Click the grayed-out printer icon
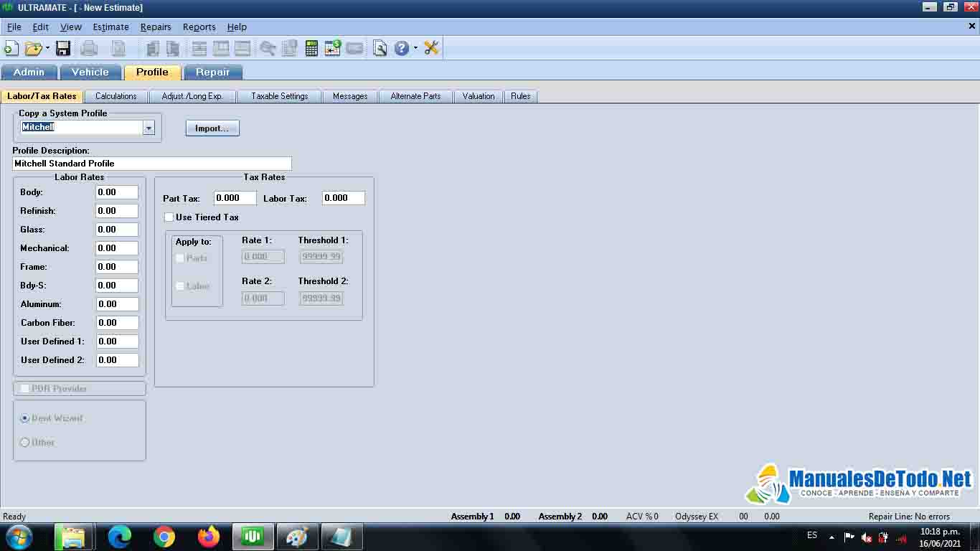The width and height of the screenshot is (980, 551). pyautogui.click(x=89, y=48)
